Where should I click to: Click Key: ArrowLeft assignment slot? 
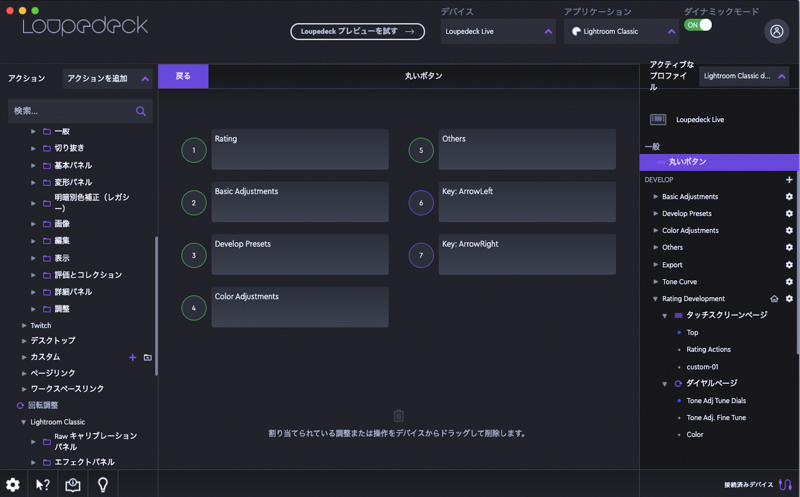527,202
